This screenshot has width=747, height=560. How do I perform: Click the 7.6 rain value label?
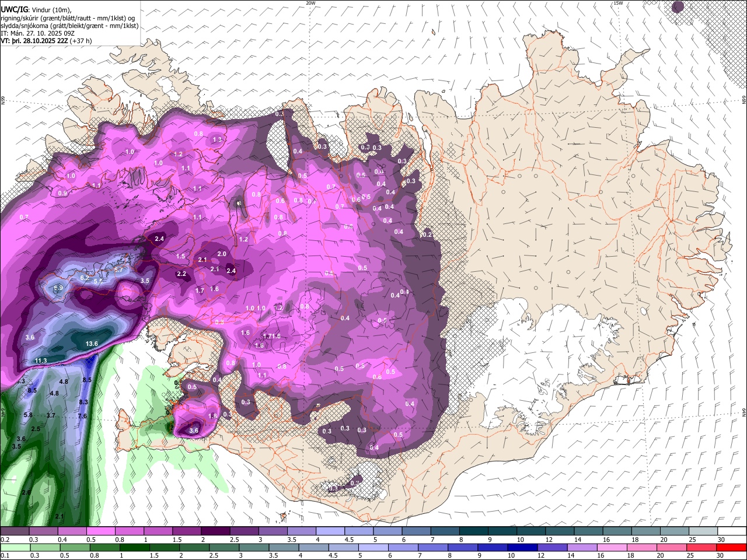point(82,416)
